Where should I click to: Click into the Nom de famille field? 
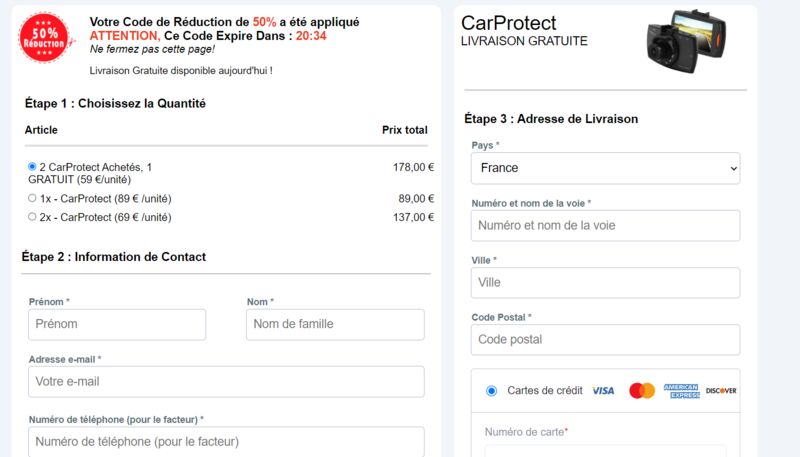[x=335, y=324]
